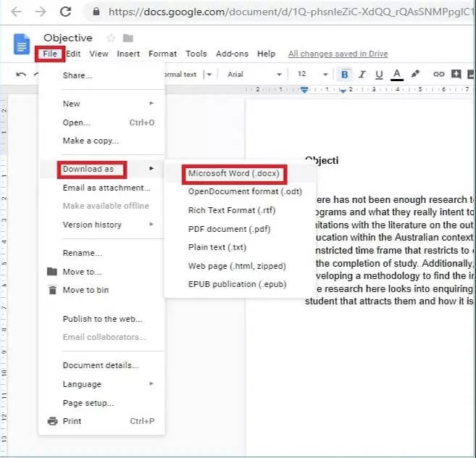
Task: Open the text color picker
Action: pyautogui.click(x=397, y=74)
